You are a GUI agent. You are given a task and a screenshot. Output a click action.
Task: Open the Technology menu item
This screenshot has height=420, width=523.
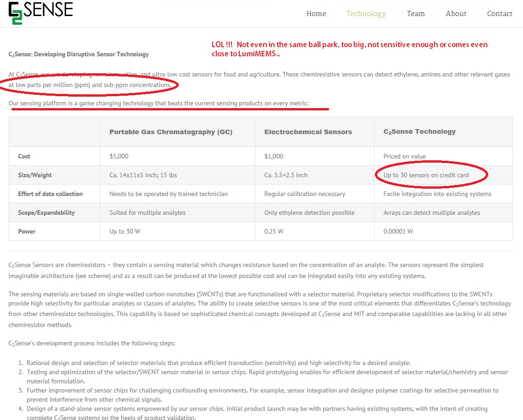tap(366, 14)
